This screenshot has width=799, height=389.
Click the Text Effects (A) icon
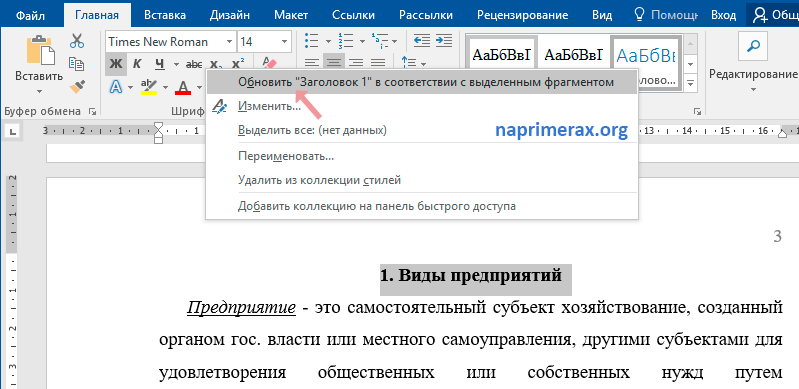point(116,87)
